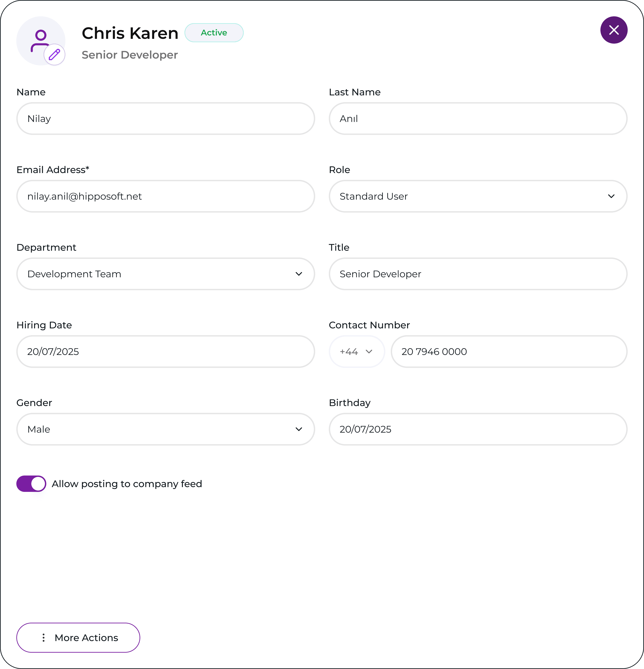This screenshot has width=644, height=669.
Task: Click the Email Address input field
Action: (x=165, y=196)
